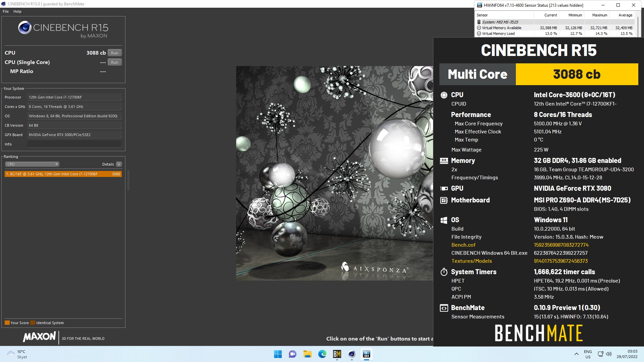
Task: Click the rendered benchmark scene image
Action: point(334,173)
